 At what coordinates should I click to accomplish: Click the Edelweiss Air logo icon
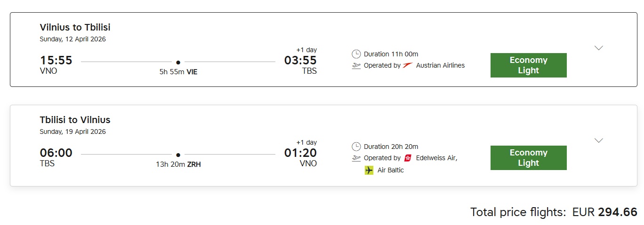point(408,158)
